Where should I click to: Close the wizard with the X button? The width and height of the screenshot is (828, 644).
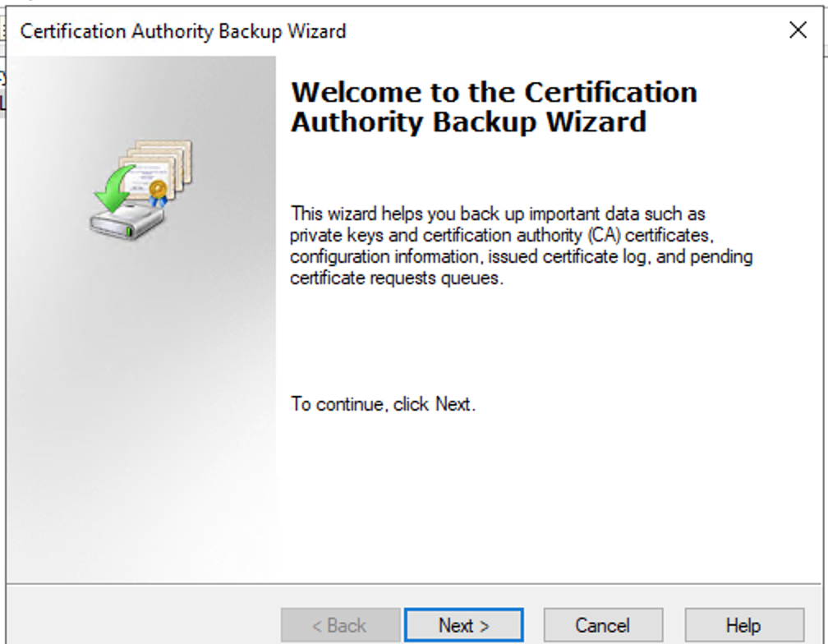tap(797, 30)
